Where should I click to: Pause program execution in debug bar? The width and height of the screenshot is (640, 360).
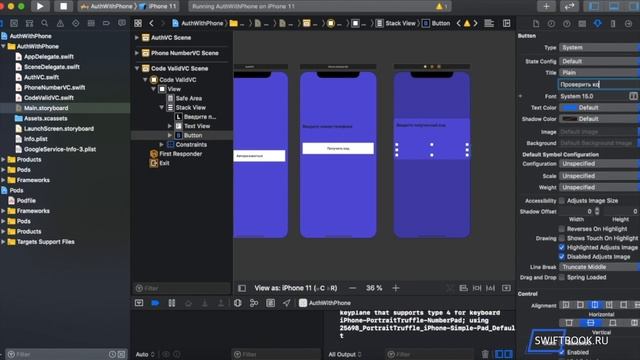coord(172,303)
